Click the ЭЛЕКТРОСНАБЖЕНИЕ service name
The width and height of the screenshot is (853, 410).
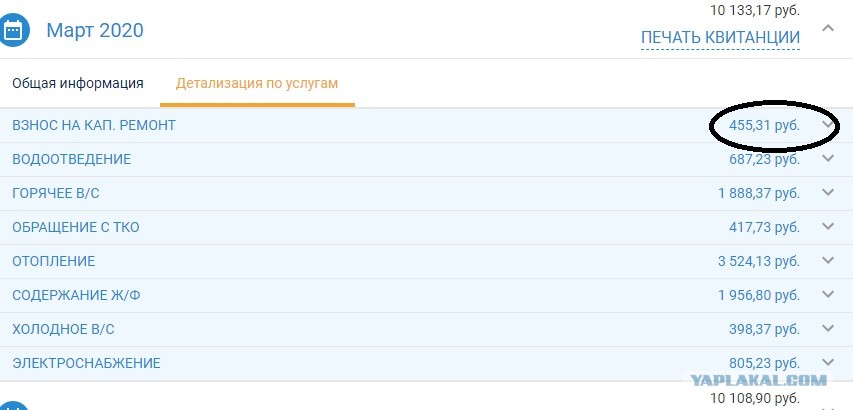86,363
